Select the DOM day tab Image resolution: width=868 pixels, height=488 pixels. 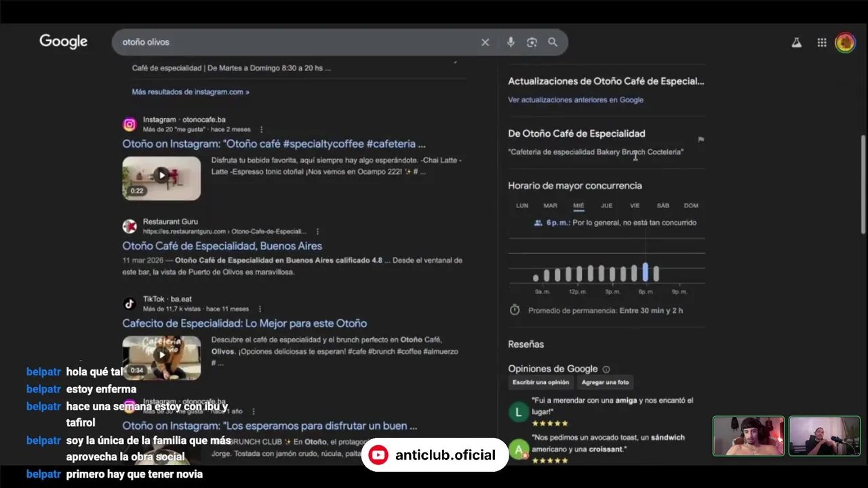pyautogui.click(x=691, y=205)
